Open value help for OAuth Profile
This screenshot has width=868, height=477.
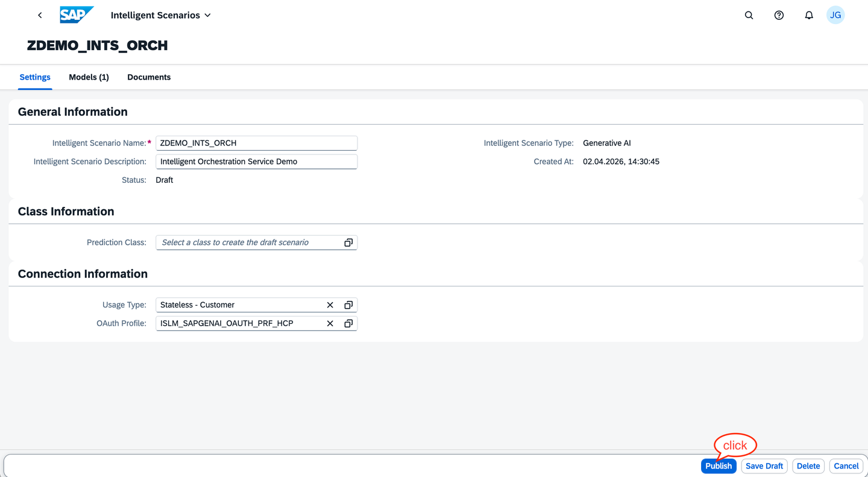pyautogui.click(x=348, y=324)
